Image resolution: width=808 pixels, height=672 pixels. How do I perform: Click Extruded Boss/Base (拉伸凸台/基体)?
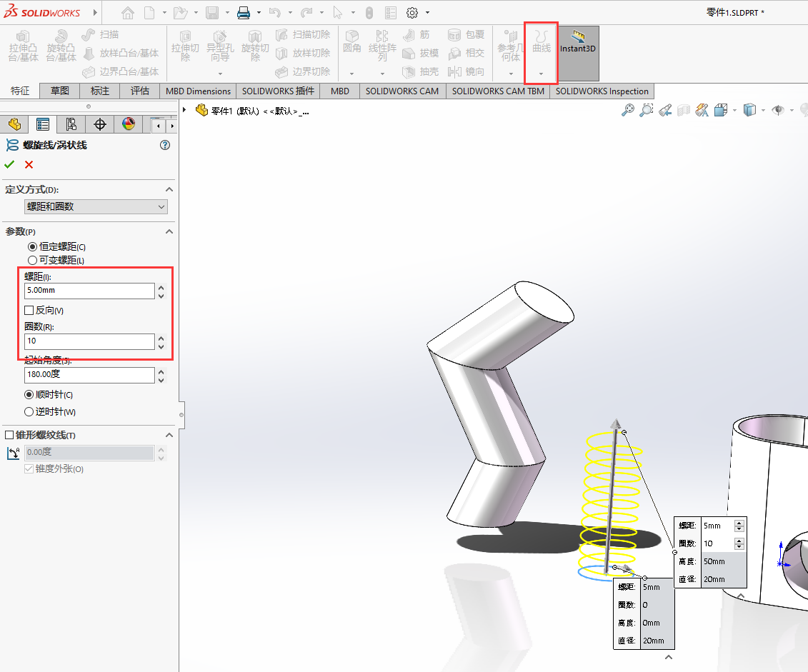(23, 46)
